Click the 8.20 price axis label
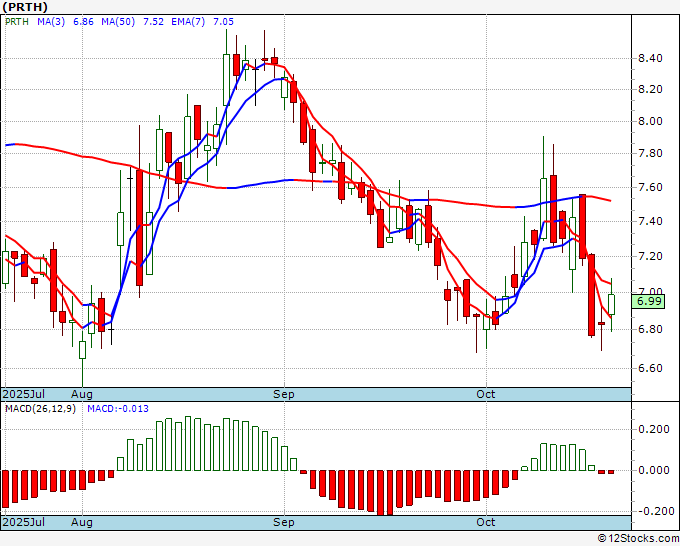This screenshot has height=546, width=680. (x=650, y=89)
